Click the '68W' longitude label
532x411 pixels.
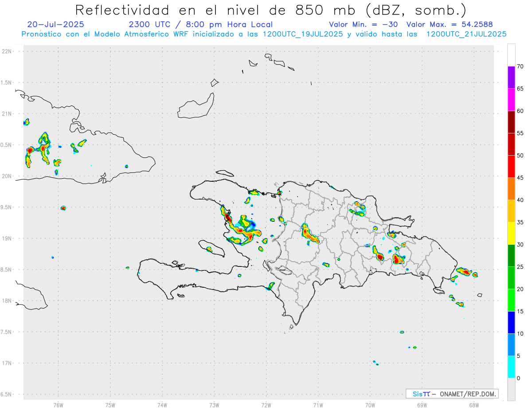coord(473,405)
